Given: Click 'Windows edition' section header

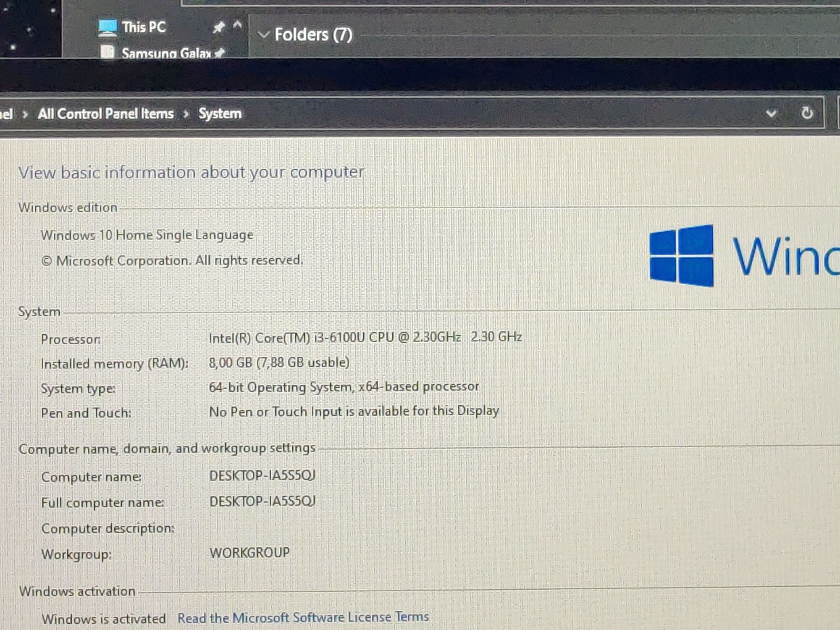Looking at the screenshot, I should click(68, 207).
